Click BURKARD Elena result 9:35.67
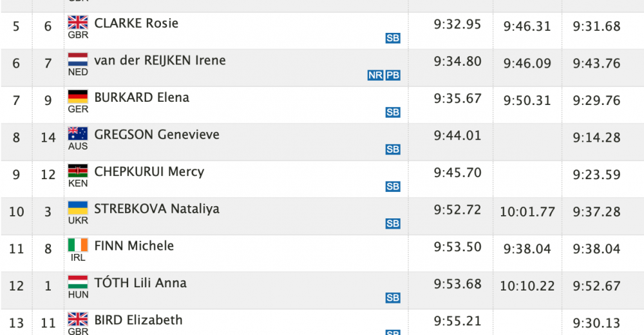This screenshot has height=335, width=644. click(457, 98)
